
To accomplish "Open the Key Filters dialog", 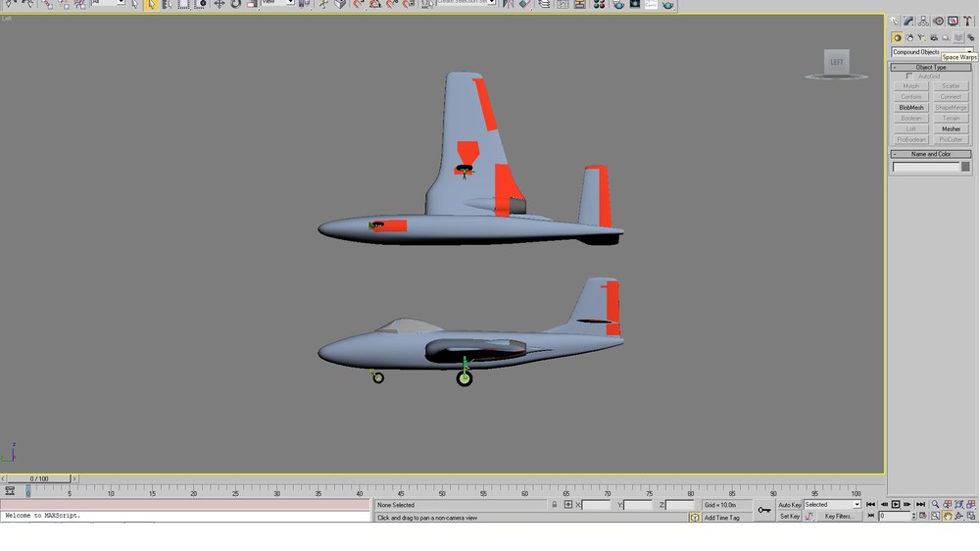I will 839,517.
